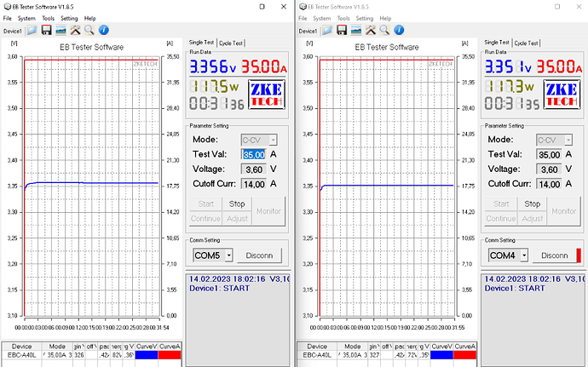Click Start button in left window
Screen dimensions: 588x367
[206, 204]
